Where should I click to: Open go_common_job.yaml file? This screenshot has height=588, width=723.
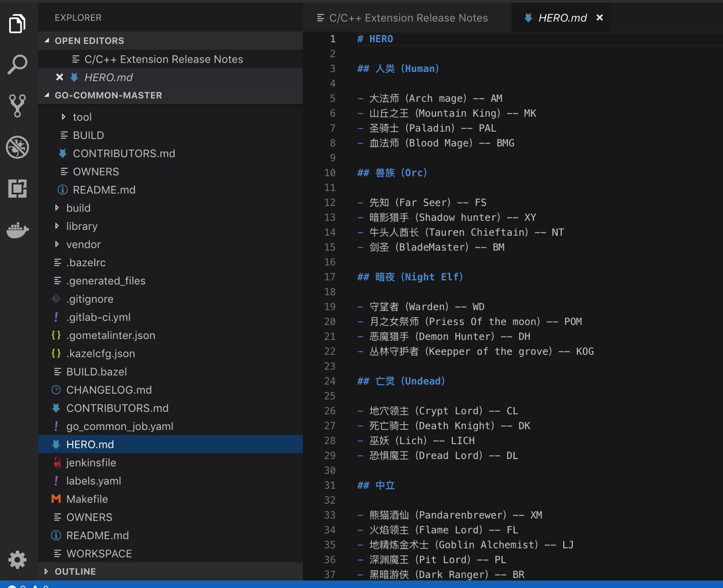click(170, 426)
